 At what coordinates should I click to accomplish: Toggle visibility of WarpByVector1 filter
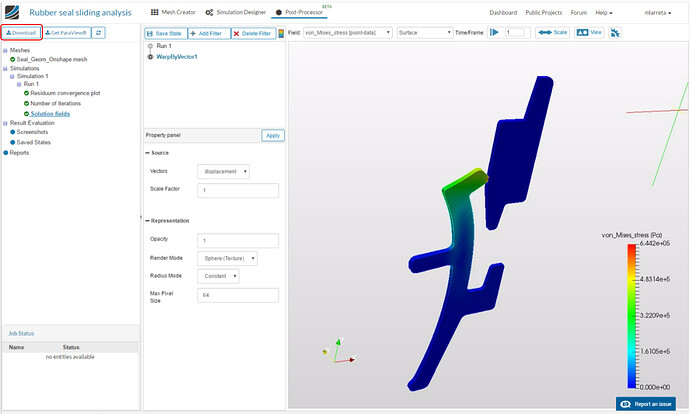click(150, 57)
